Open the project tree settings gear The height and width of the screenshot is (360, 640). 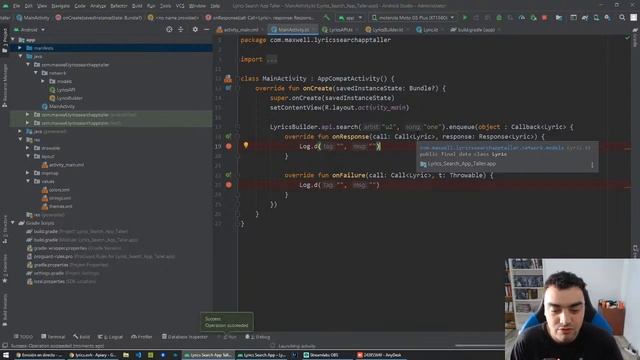(x=195, y=29)
